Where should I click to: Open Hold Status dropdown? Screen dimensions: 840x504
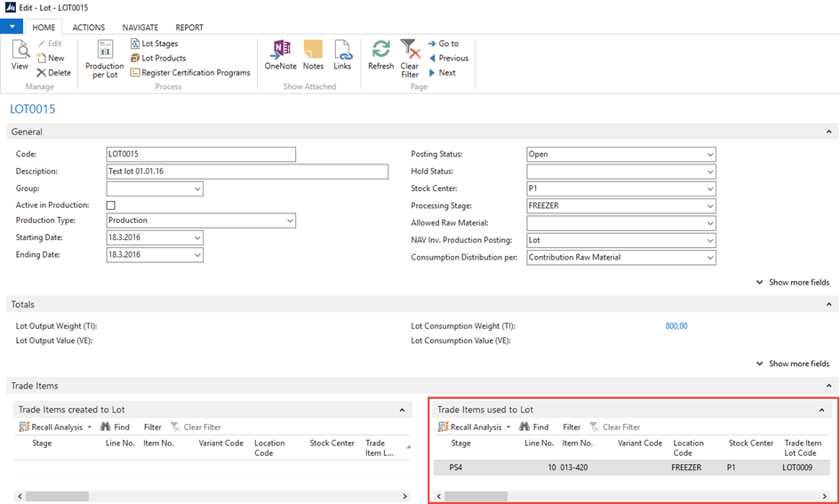pos(710,172)
